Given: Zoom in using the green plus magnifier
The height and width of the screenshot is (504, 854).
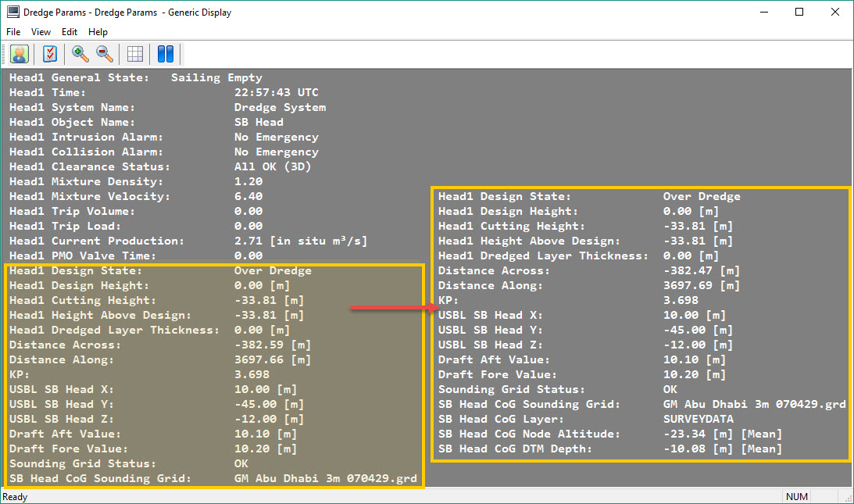Looking at the screenshot, I should click(x=80, y=54).
